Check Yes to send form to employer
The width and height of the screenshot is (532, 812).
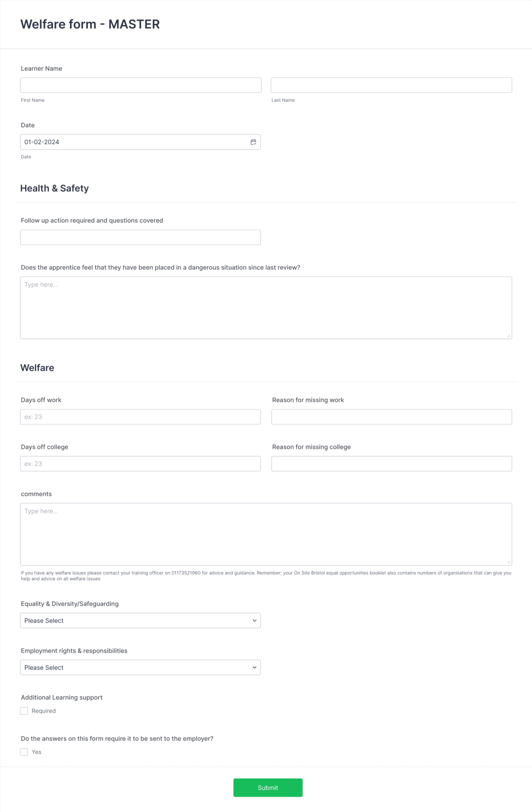[x=24, y=752]
